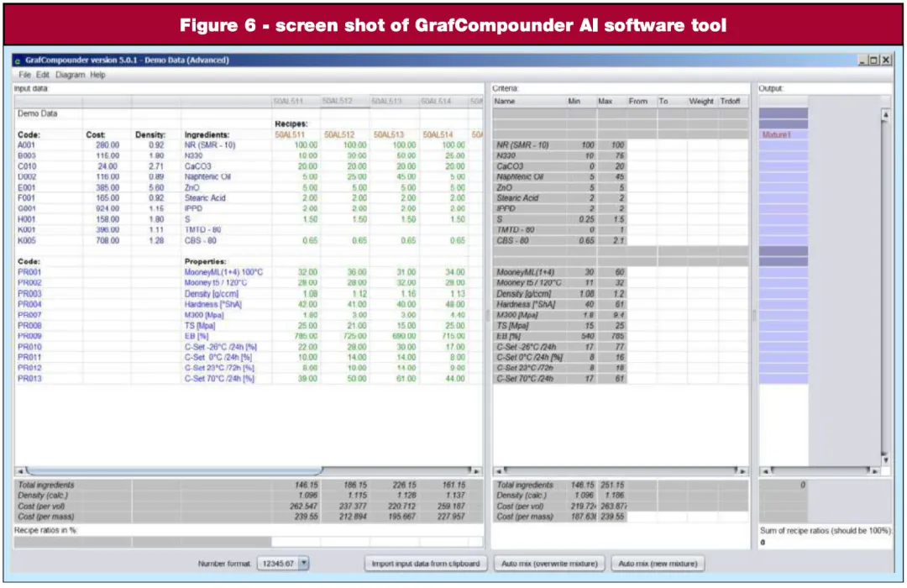This screenshot has width=907, height=588.
Task: Click Import input data from clipboard button
Action: coord(426,563)
